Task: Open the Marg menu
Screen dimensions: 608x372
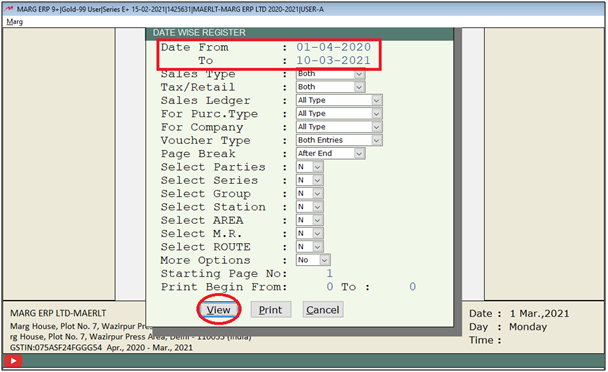Action: pos(15,22)
